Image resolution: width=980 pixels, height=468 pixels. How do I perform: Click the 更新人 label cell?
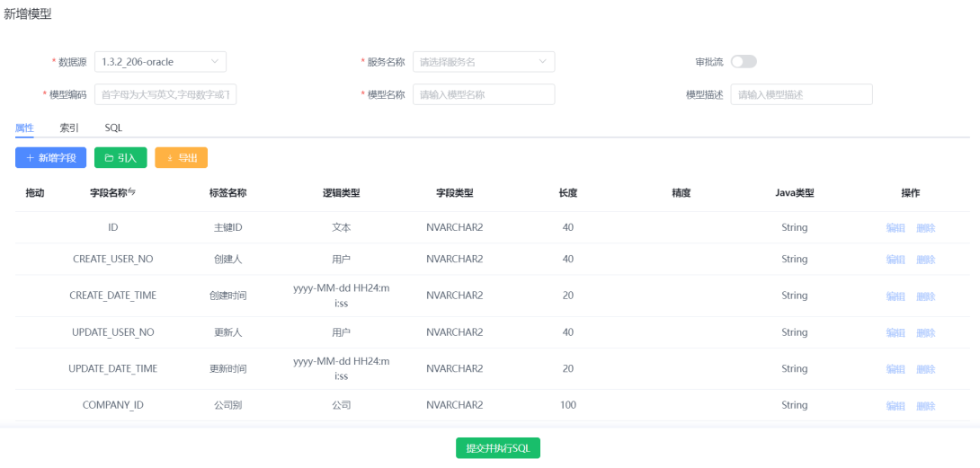click(228, 331)
